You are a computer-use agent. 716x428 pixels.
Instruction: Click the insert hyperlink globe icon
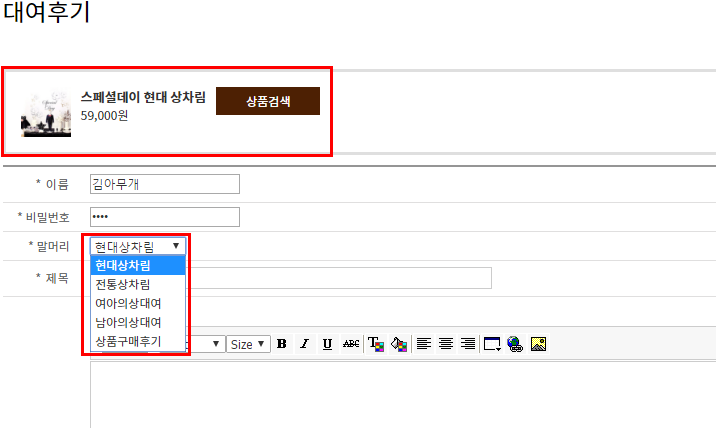click(x=516, y=344)
